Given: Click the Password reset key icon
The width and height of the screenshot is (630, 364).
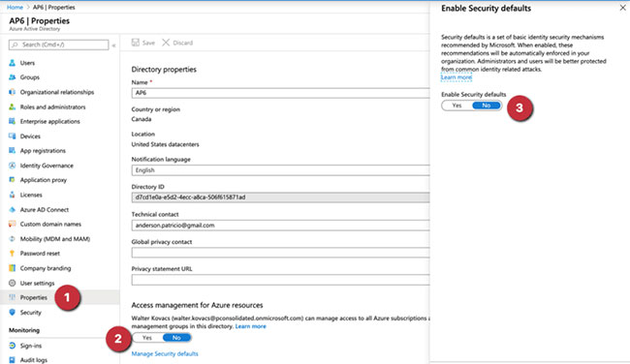Looking at the screenshot, I should 12,254.
